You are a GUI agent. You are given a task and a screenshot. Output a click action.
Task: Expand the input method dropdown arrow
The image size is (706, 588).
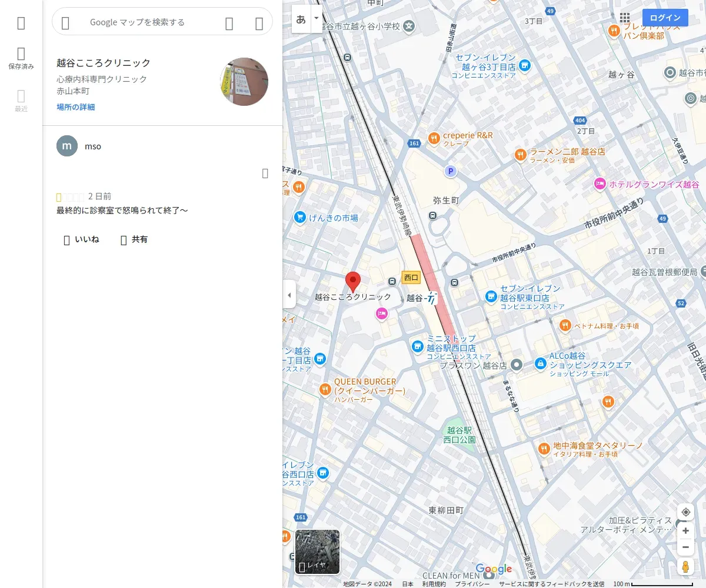317,19
